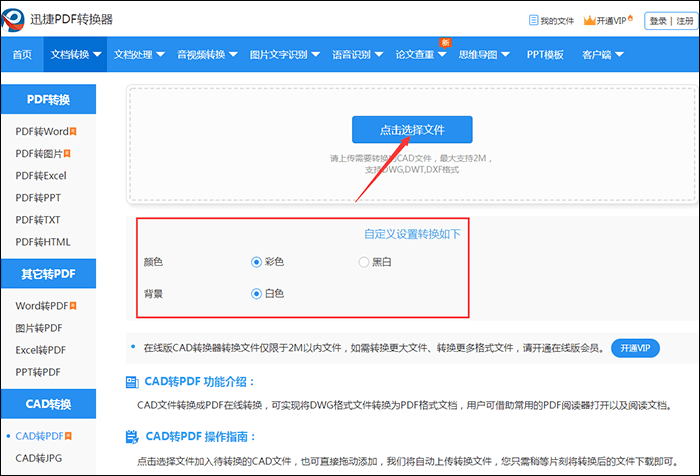Screen dimensions: 700x476
Task: Click the CAD转PDF 功能介绍 icon
Action: coord(132,382)
